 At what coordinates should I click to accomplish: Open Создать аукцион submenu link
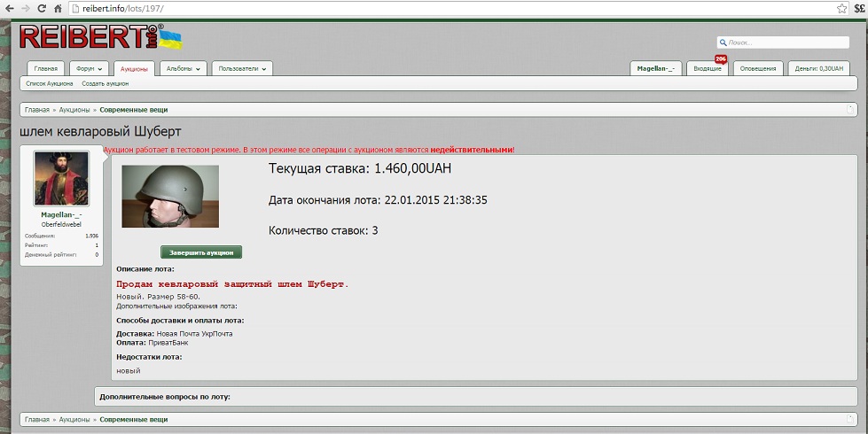coord(106,83)
